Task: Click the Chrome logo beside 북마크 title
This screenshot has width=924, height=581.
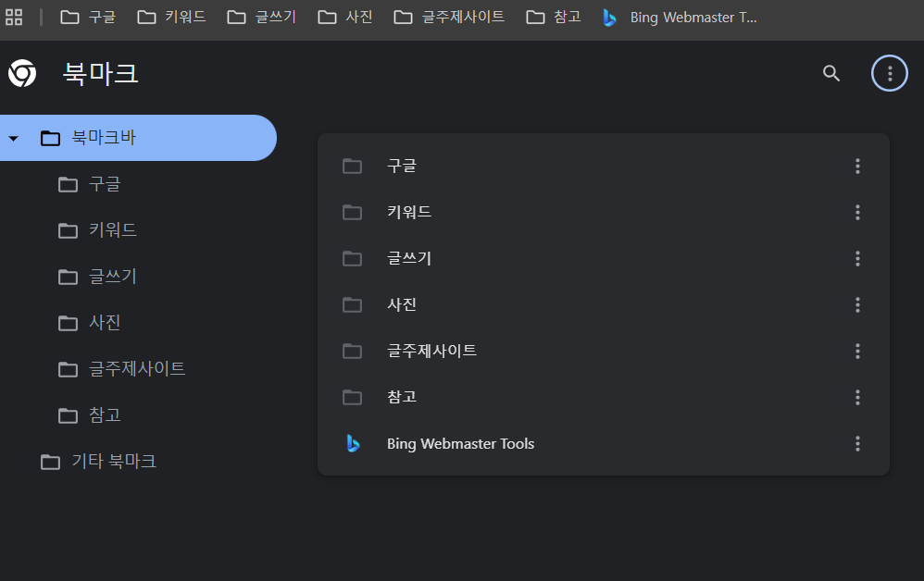Action: click(x=22, y=73)
